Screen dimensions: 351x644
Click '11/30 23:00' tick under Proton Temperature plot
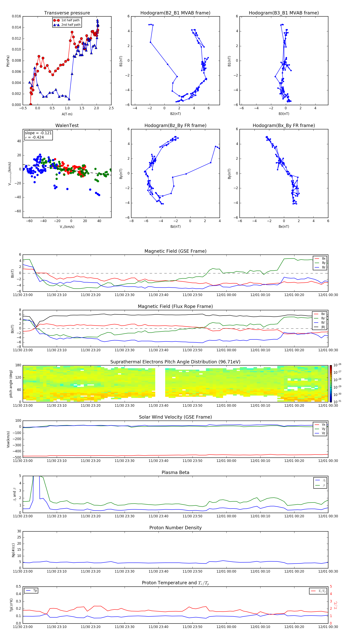click(23, 627)
